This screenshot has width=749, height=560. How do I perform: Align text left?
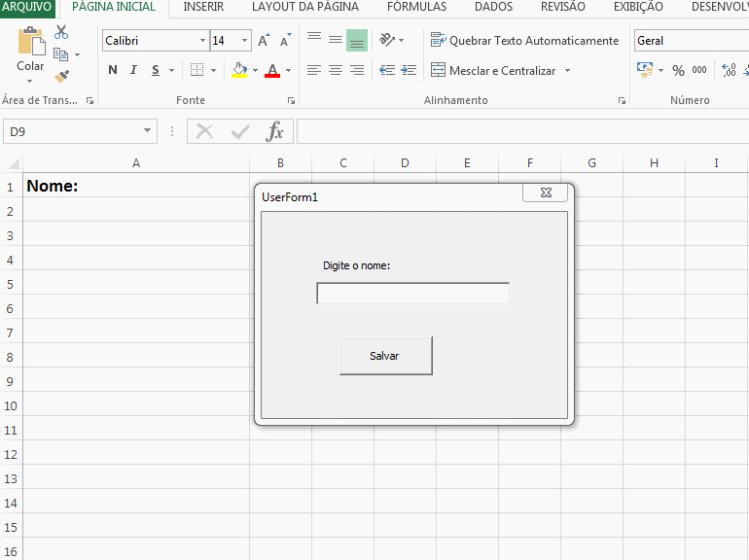314,70
